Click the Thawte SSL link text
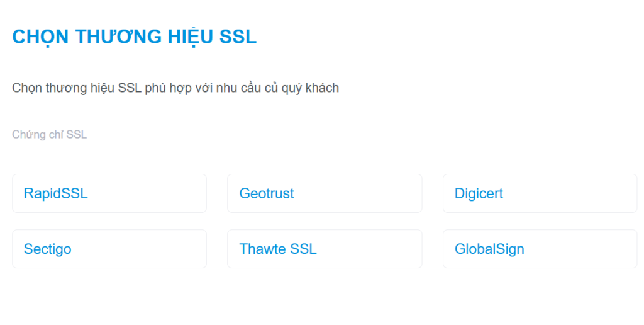This screenshot has width=644, height=325. (278, 249)
